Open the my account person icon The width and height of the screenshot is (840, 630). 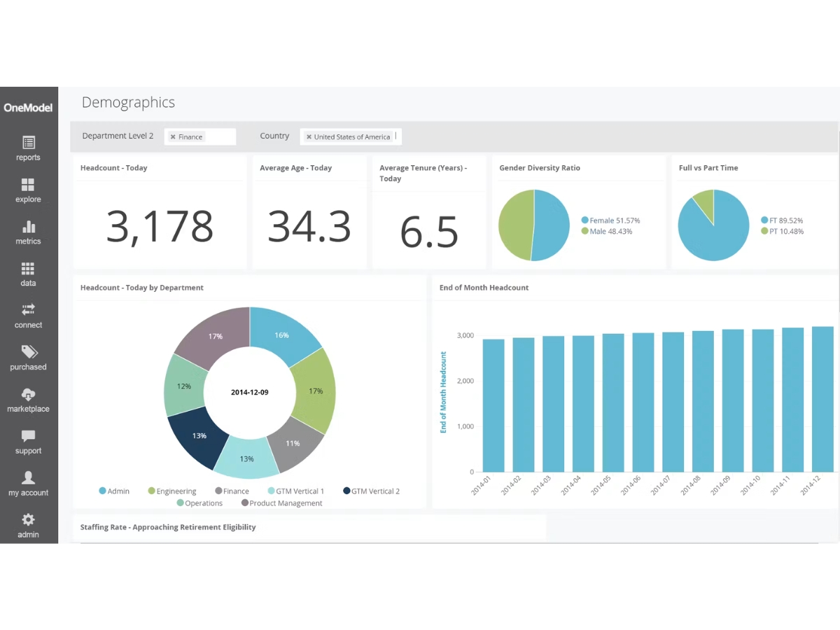coord(28,478)
